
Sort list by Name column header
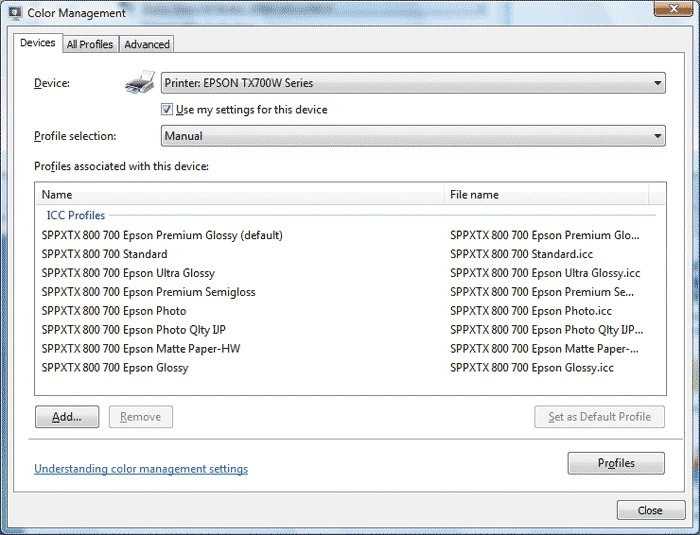tap(240, 195)
